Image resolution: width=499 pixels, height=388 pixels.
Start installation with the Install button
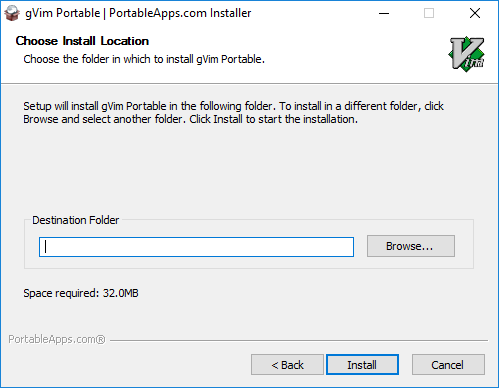[362, 365]
